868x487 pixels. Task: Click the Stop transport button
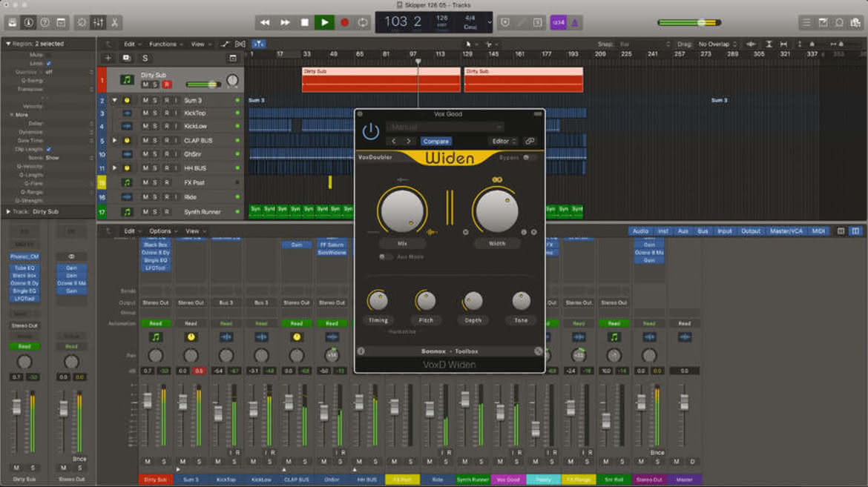(x=304, y=23)
